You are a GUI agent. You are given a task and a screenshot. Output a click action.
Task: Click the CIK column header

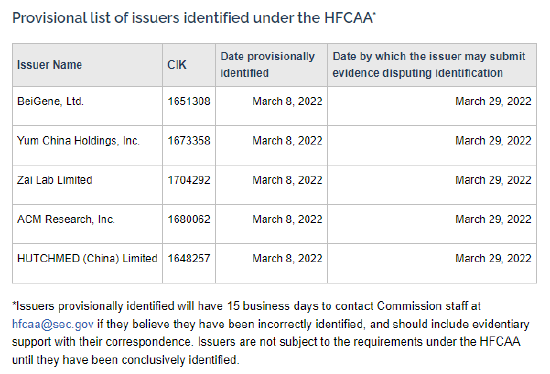click(x=189, y=65)
